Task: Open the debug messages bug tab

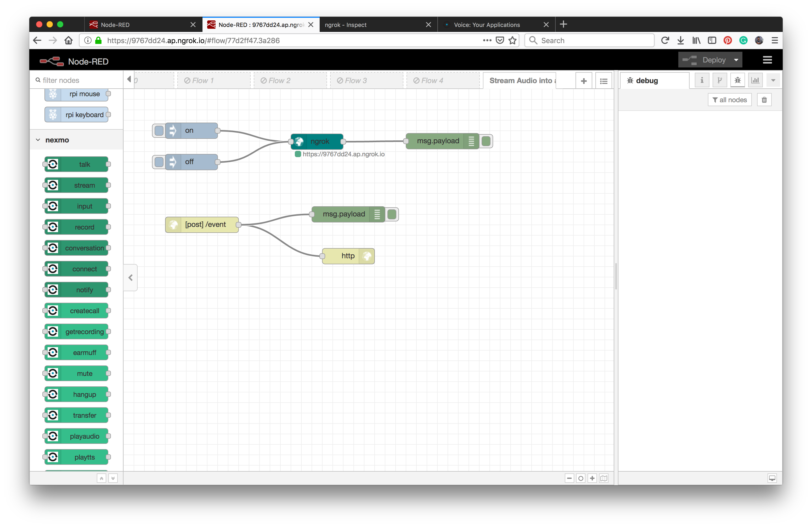Action: click(x=738, y=81)
